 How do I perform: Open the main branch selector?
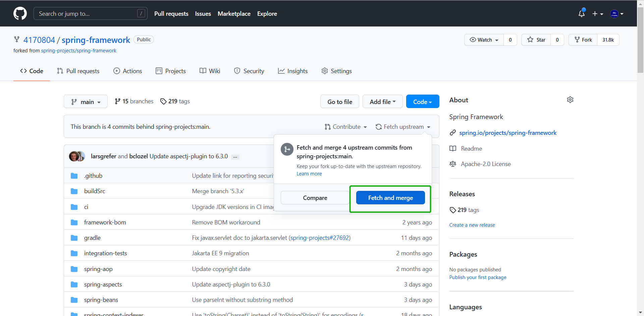(x=86, y=101)
